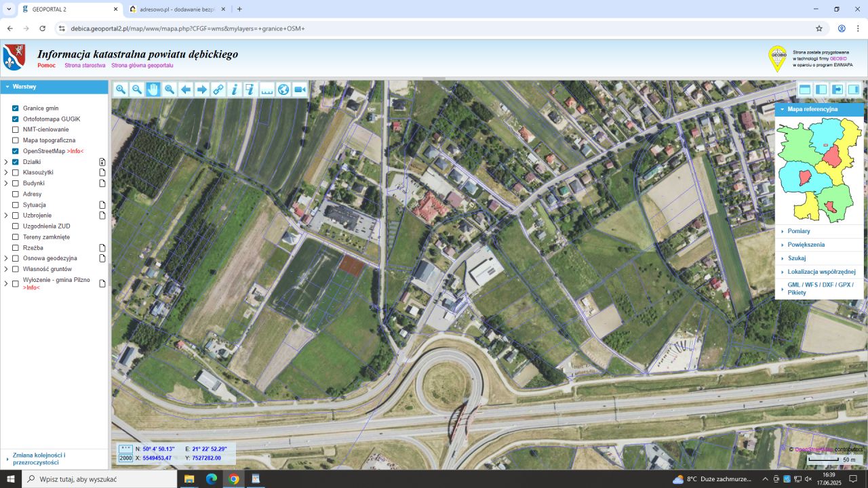Click the reference map thumbnail
Image resolution: width=868 pixels, height=488 pixels.
pos(819,169)
